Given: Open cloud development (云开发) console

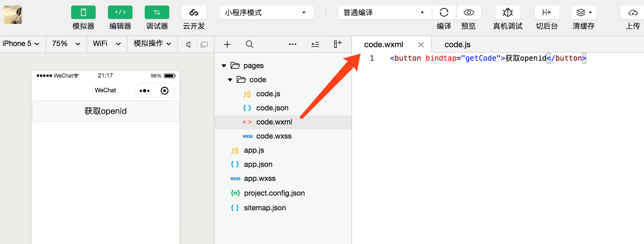Looking at the screenshot, I should click(194, 13).
